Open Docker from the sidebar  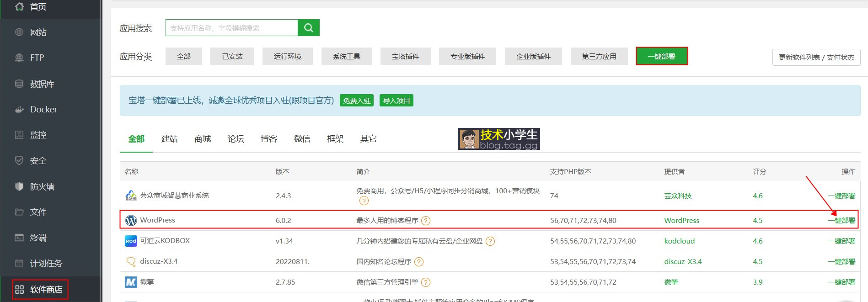pos(43,109)
